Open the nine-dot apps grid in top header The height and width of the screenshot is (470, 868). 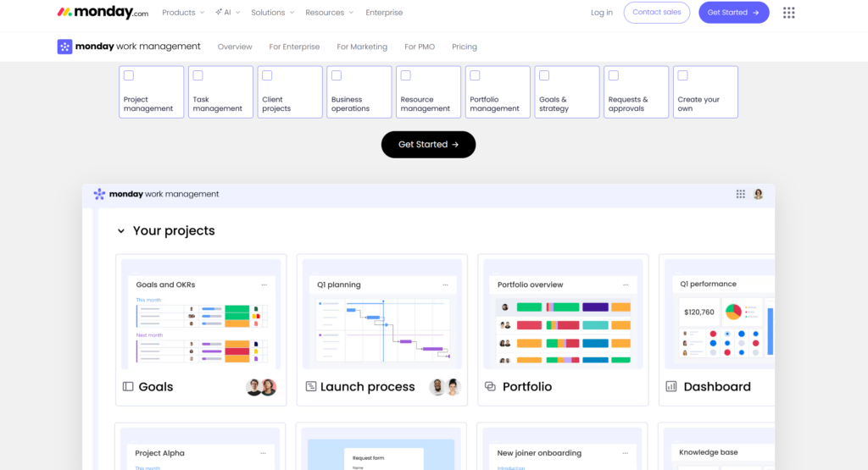pyautogui.click(x=788, y=13)
